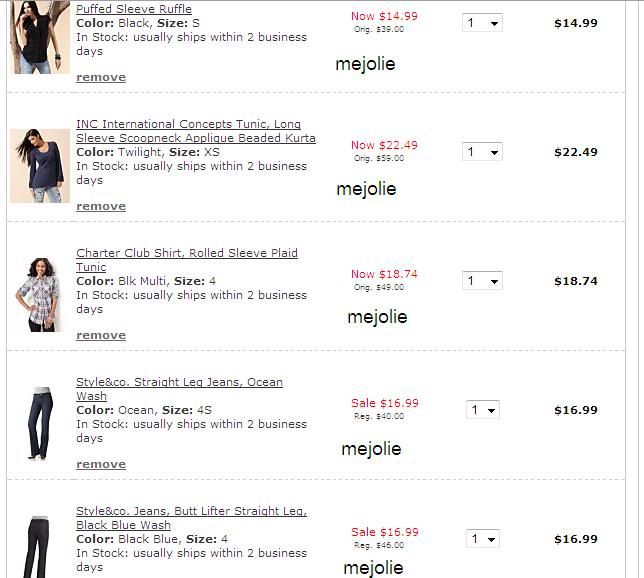Expand quantity dropdown for $14.99 item

(x=482, y=23)
